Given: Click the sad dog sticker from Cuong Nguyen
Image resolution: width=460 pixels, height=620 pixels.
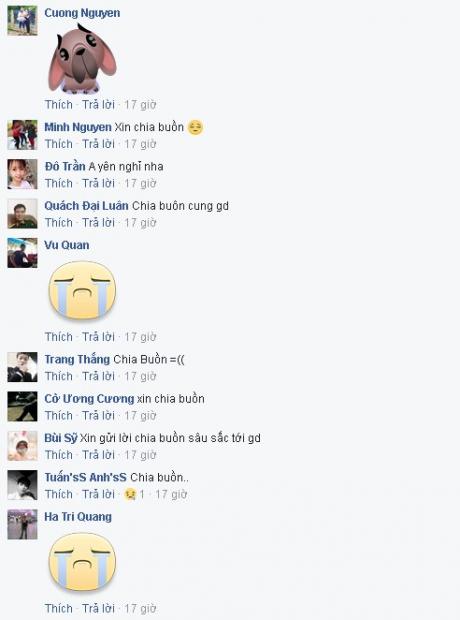Looking at the screenshot, I should (82, 59).
